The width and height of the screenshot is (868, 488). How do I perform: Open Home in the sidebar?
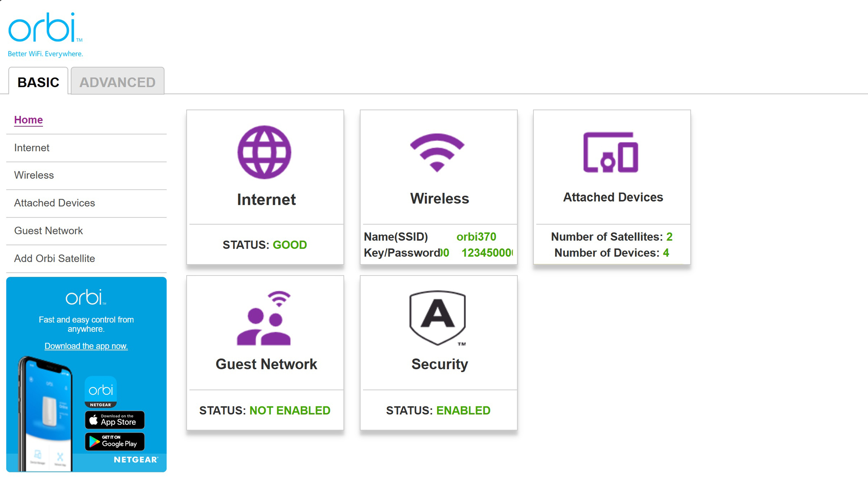pyautogui.click(x=28, y=120)
